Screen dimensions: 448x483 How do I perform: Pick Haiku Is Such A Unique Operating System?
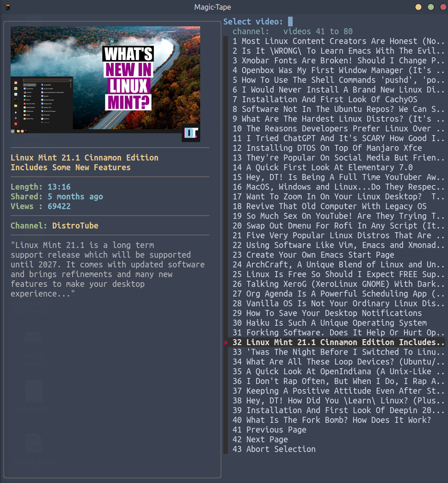click(336, 323)
